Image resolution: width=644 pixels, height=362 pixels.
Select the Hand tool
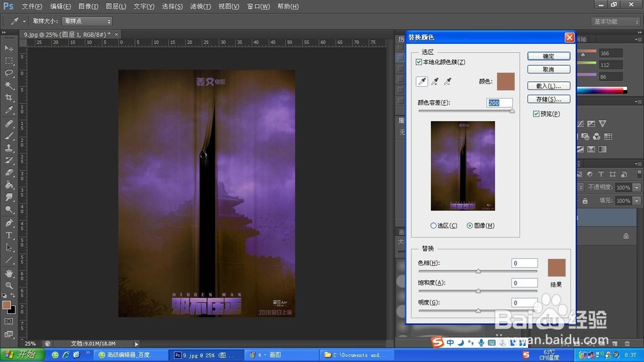click(x=9, y=273)
